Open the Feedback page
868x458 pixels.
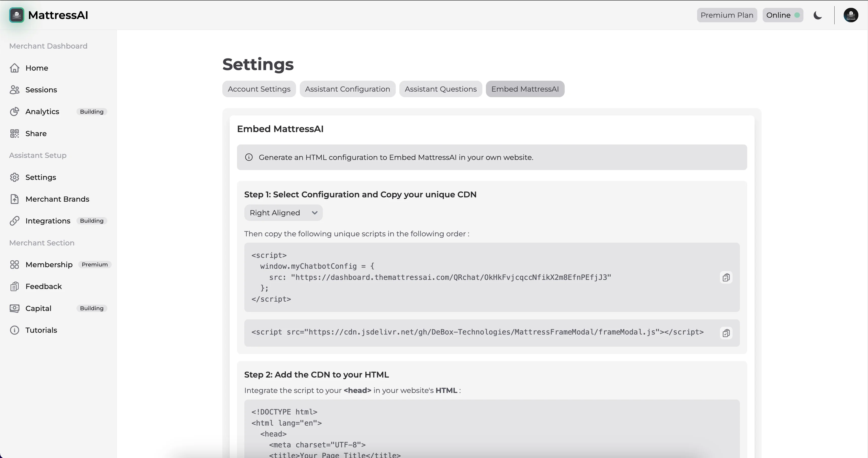tap(44, 287)
